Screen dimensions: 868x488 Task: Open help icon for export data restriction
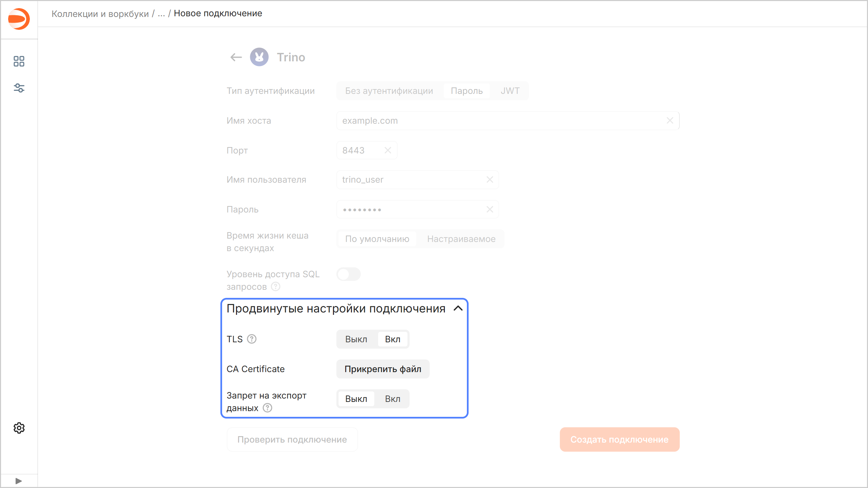pos(268,408)
